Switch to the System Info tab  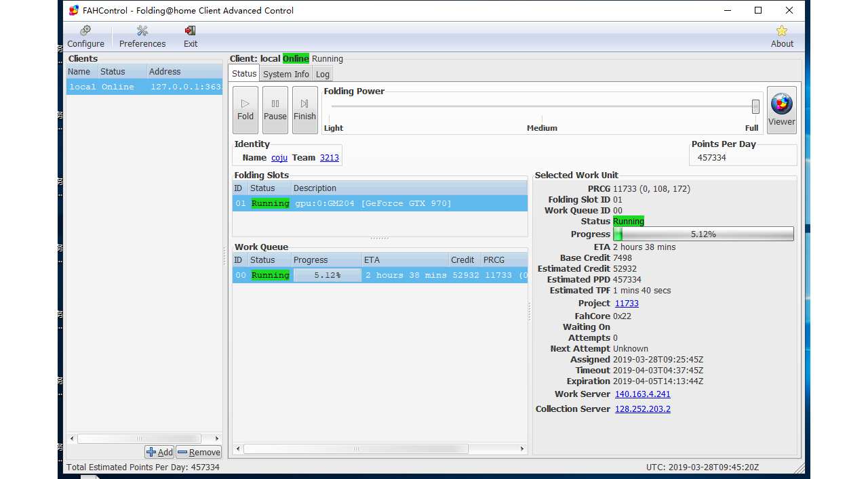pos(286,75)
